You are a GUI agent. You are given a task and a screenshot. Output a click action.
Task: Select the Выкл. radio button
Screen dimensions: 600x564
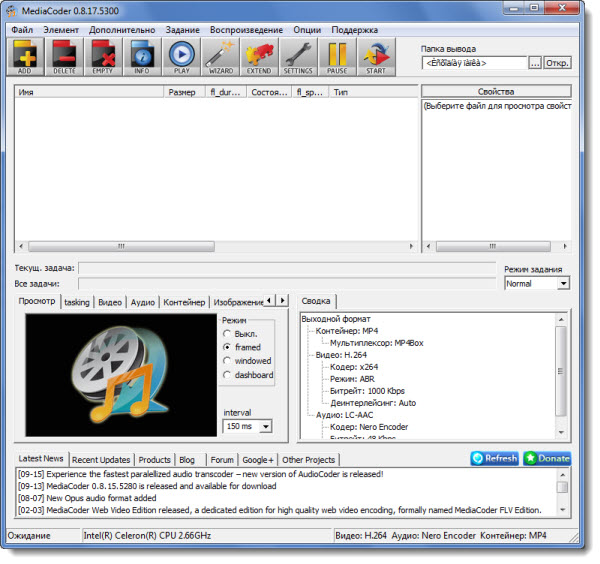coord(228,333)
